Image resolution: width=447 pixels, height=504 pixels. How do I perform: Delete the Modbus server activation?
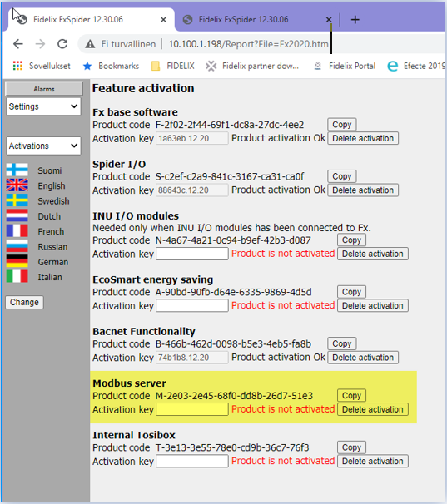pos(373,409)
